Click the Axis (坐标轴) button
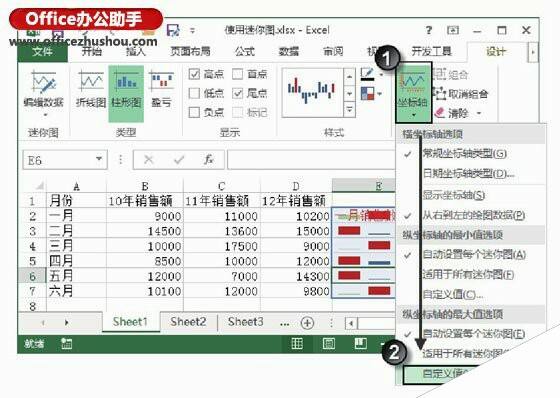Viewport: 560px width, 398px height. coord(413,94)
